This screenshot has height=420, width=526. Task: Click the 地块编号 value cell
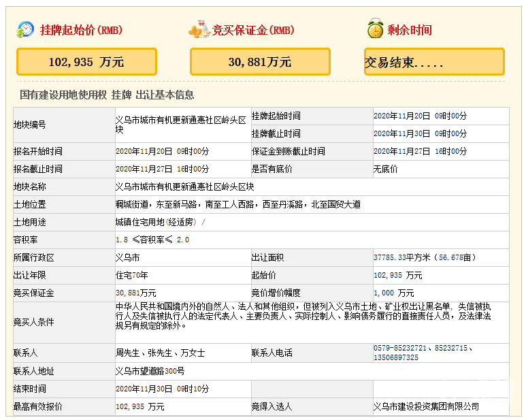180,124
